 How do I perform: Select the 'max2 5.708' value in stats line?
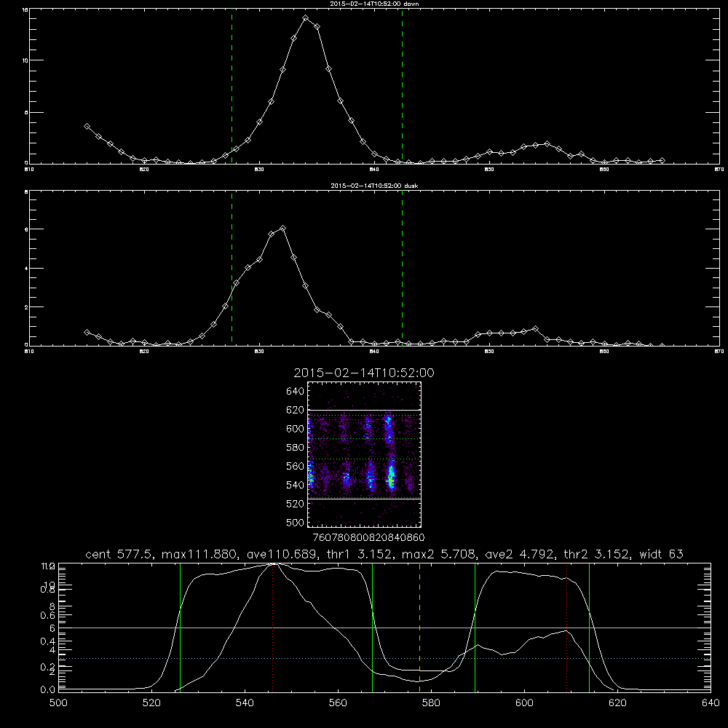click(x=440, y=554)
